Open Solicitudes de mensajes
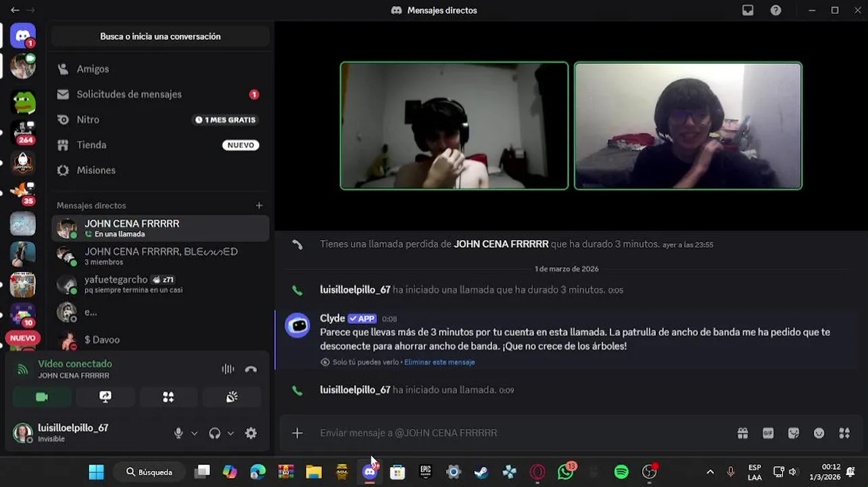This screenshot has width=868, height=487. tap(160, 94)
